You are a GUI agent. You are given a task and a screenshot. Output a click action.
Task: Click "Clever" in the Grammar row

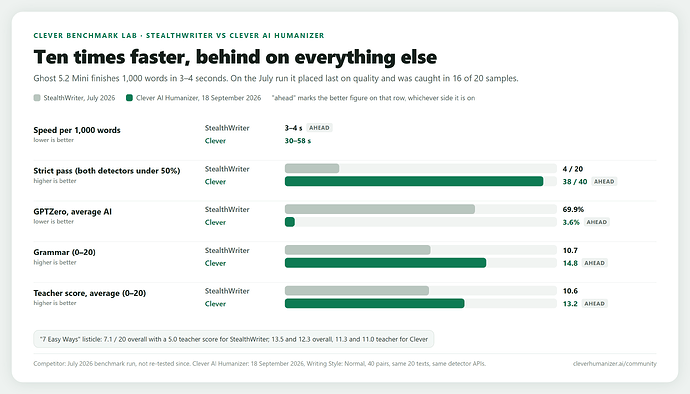[215, 263]
